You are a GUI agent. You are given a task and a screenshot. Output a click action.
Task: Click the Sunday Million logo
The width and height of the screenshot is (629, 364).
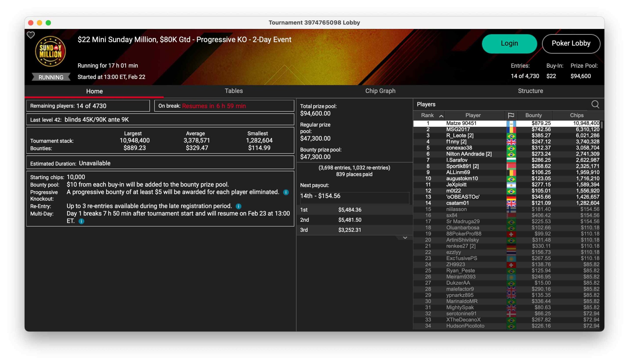[x=50, y=51]
